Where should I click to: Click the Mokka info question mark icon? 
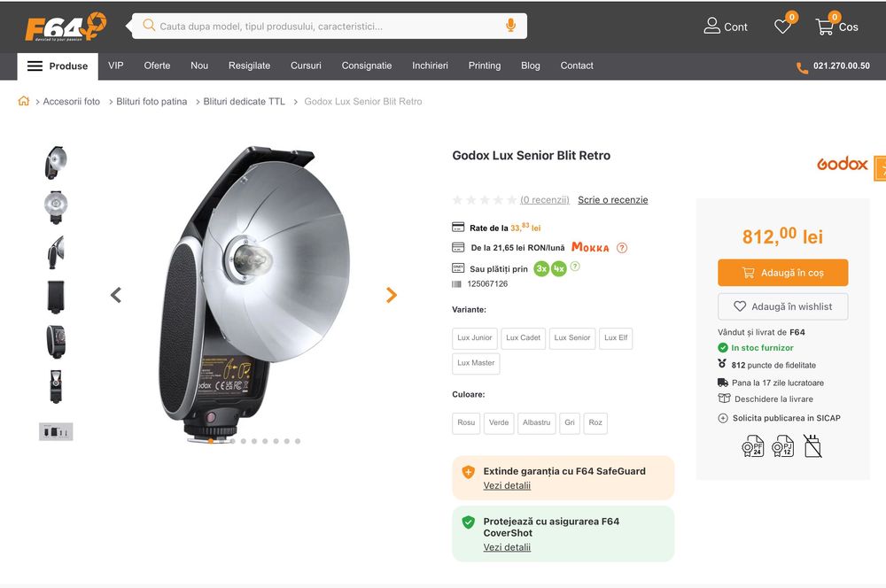[x=622, y=248]
